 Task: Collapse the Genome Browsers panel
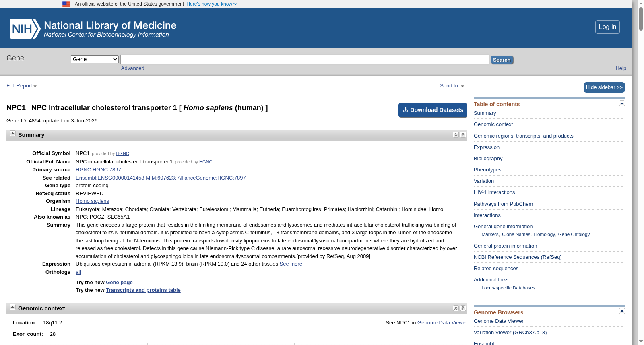click(x=622, y=311)
